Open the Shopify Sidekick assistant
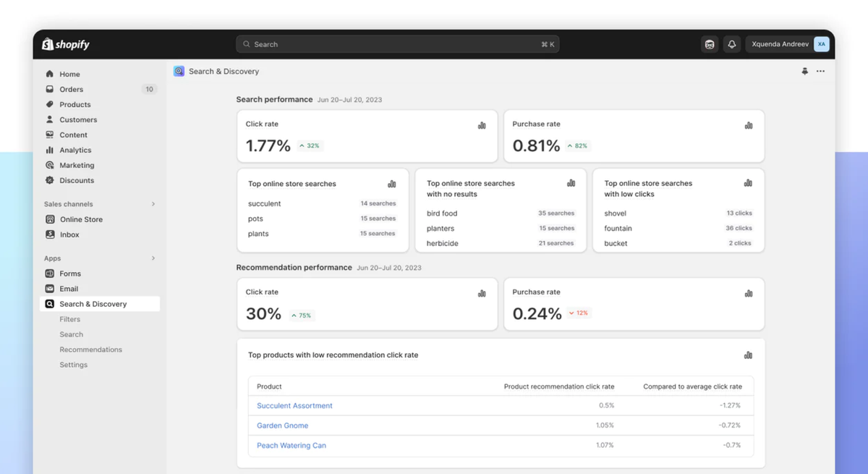This screenshot has height=474, width=868. pos(710,44)
